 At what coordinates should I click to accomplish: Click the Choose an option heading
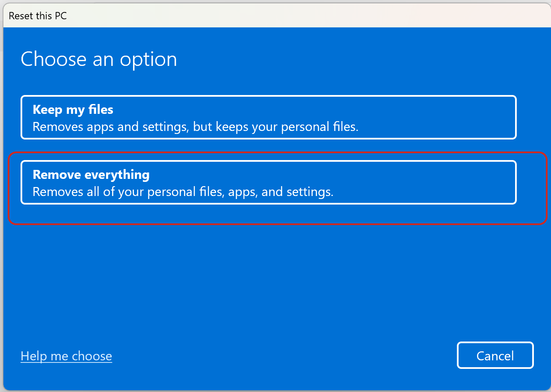[99, 59]
